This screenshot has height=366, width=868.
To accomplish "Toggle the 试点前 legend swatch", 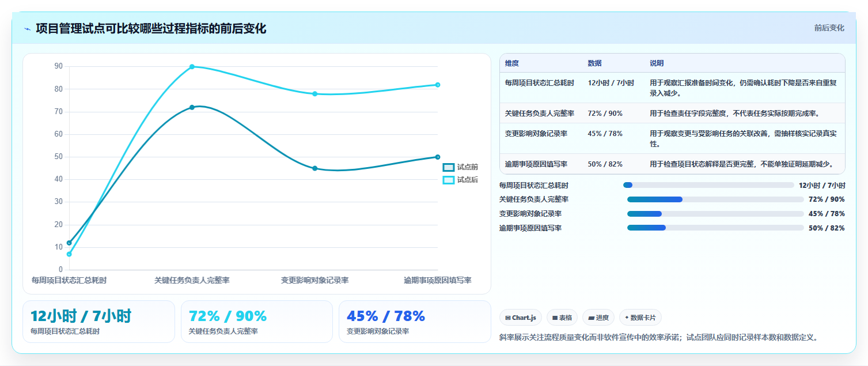I will pyautogui.click(x=449, y=167).
